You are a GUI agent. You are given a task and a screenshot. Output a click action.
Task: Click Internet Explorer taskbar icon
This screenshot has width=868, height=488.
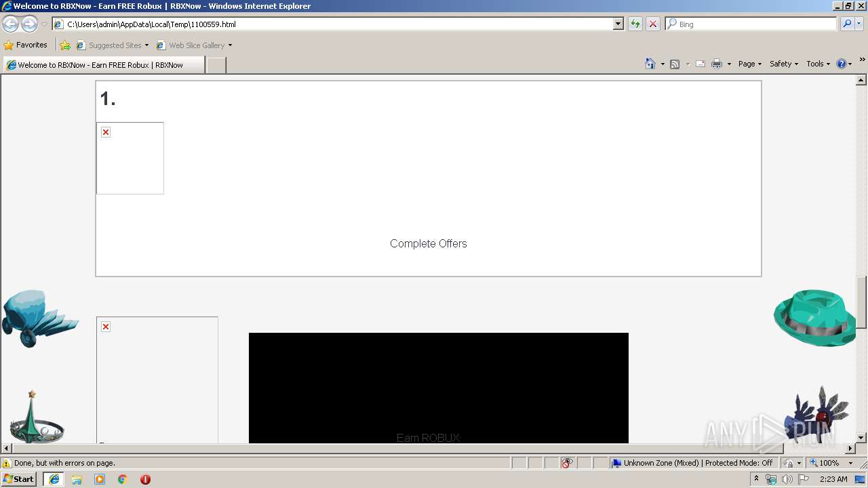pyautogui.click(x=54, y=479)
